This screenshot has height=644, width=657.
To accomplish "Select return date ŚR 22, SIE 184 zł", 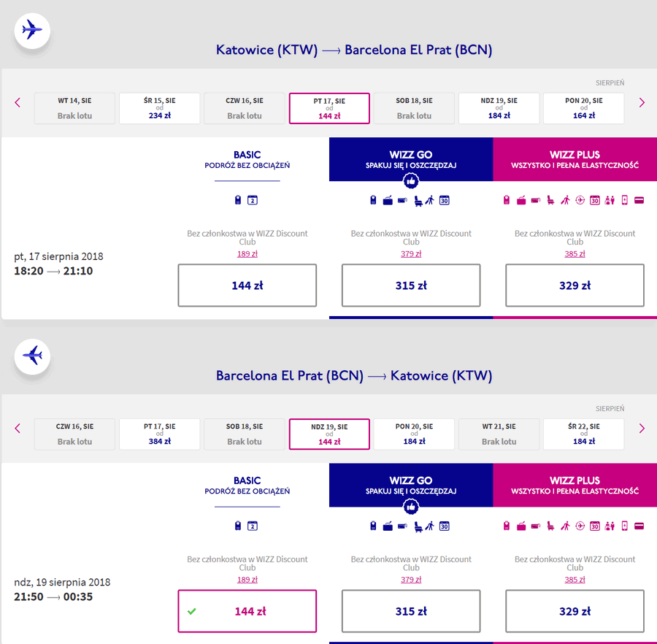I will pyautogui.click(x=584, y=434).
